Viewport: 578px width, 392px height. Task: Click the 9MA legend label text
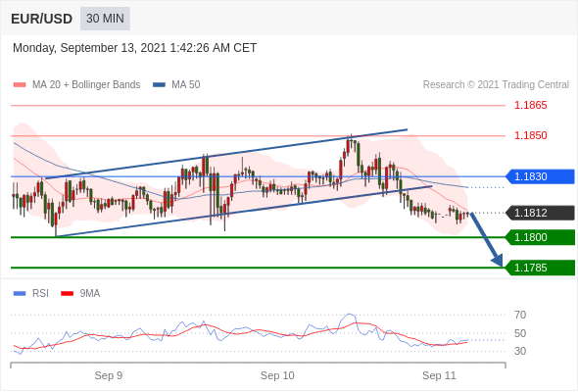90,294
